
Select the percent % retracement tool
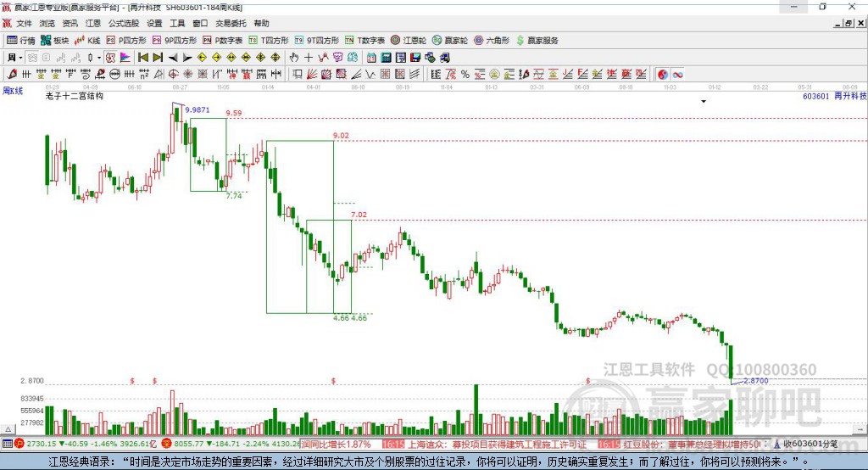(x=465, y=75)
